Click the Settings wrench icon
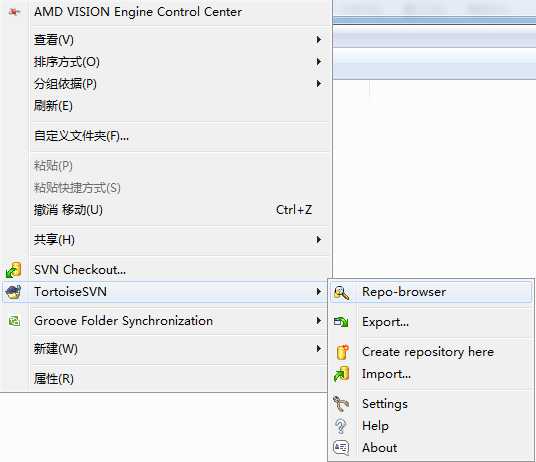The height and width of the screenshot is (462, 536). tap(341, 404)
